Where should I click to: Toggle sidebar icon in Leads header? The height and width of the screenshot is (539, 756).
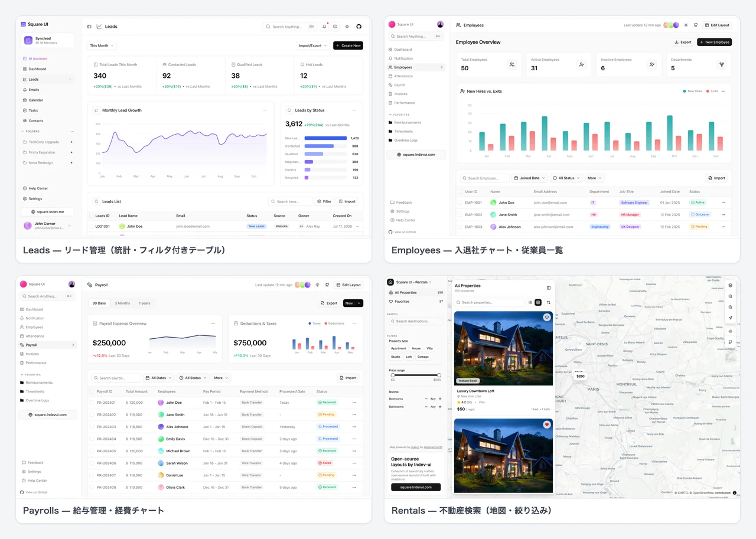(x=89, y=27)
